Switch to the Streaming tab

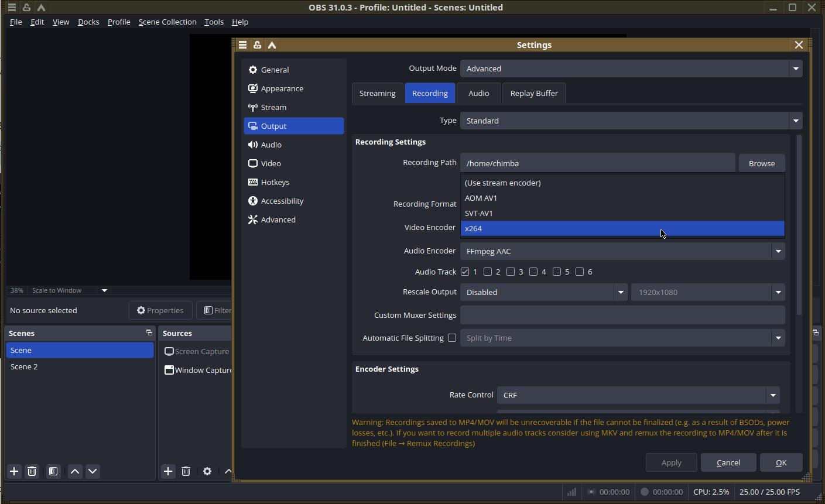(377, 93)
